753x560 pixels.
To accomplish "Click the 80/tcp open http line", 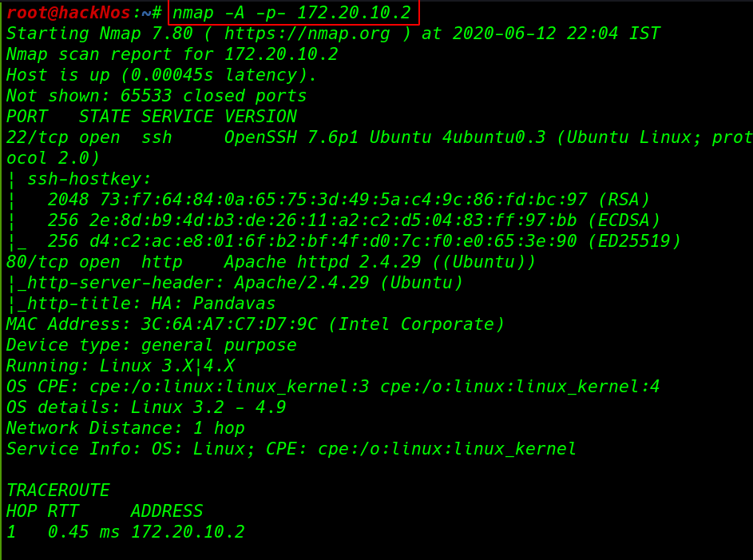I will pyautogui.click(x=271, y=262).
